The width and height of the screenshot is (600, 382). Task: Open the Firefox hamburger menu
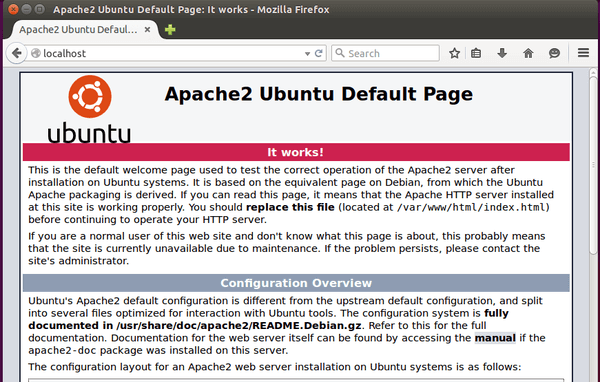(x=583, y=53)
